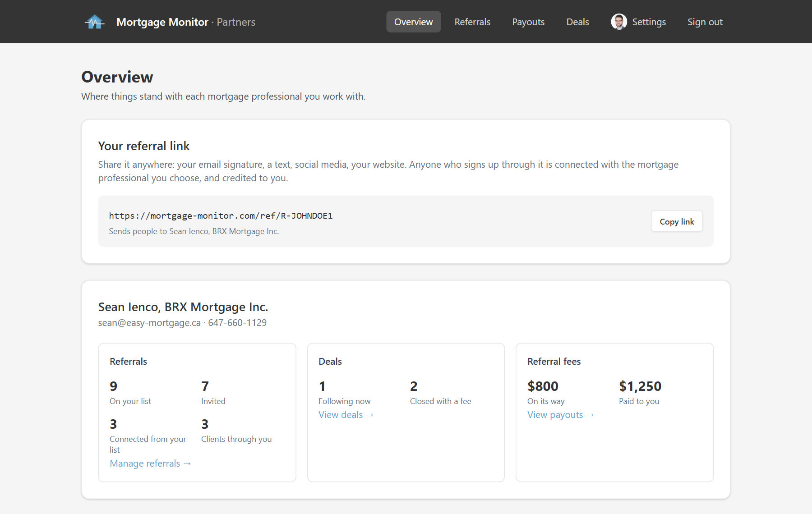
Task: Click the Your referral link heading
Action: 144,146
